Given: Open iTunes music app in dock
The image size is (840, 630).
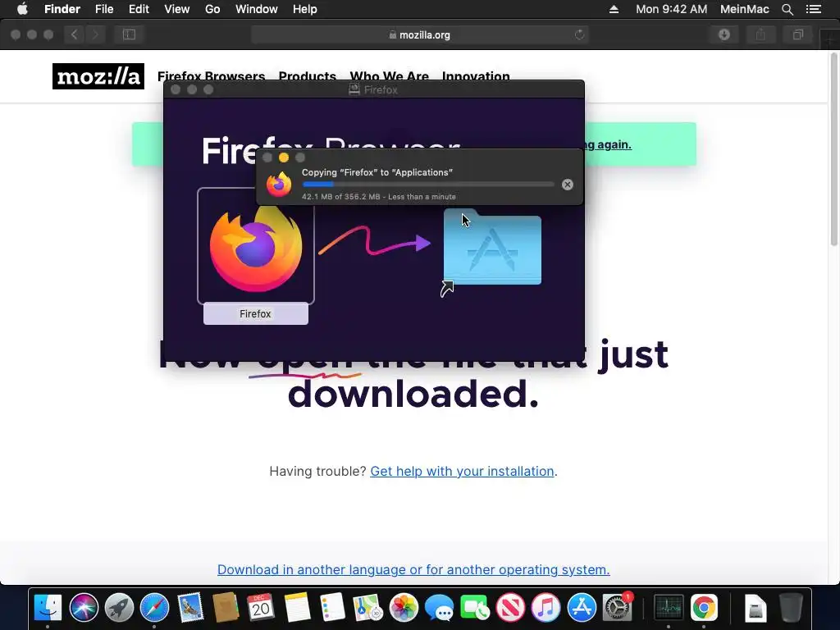Looking at the screenshot, I should (x=546, y=608).
